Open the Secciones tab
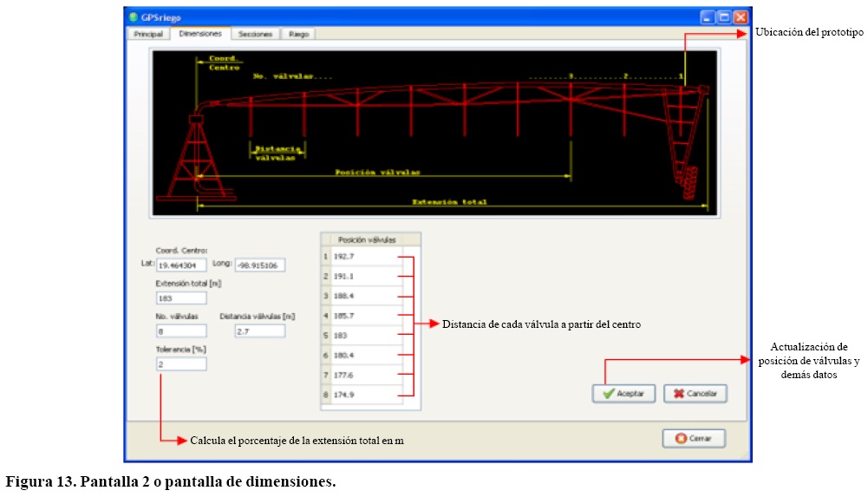 [256, 34]
